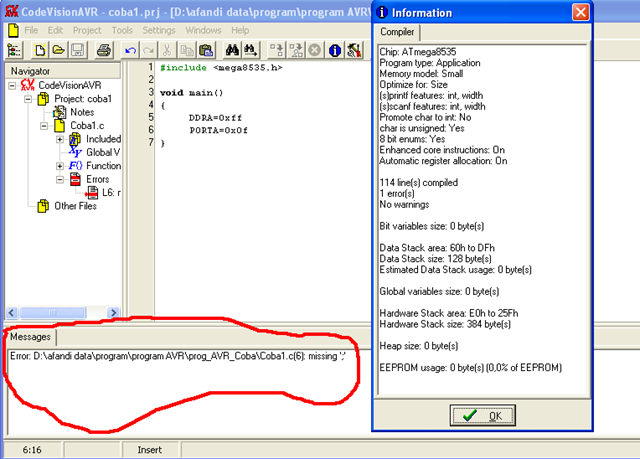640x459 pixels.
Task: Close the Information dialog with the red X
Action: (580, 12)
